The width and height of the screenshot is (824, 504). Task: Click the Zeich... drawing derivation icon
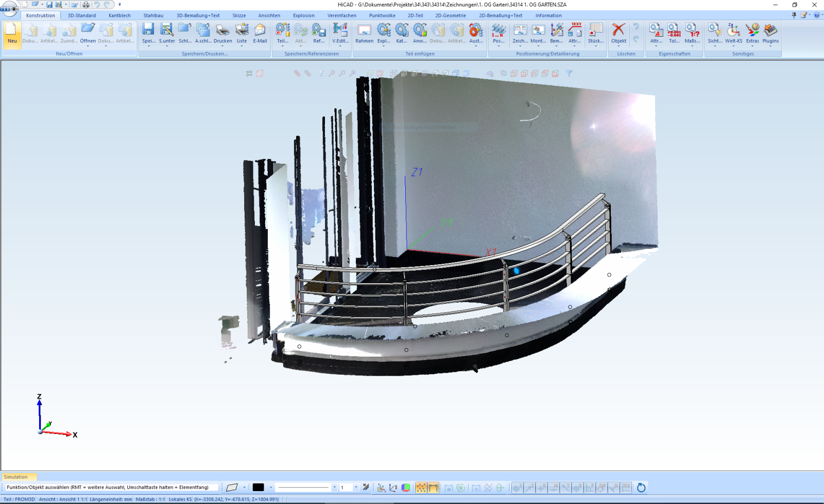coord(520,30)
